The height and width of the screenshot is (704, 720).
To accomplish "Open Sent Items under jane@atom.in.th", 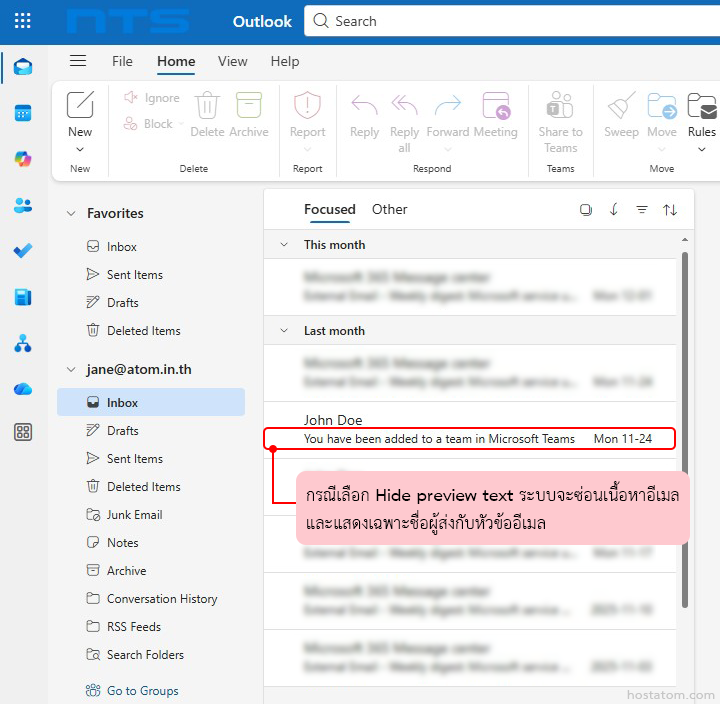I will click(x=151, y=458).
